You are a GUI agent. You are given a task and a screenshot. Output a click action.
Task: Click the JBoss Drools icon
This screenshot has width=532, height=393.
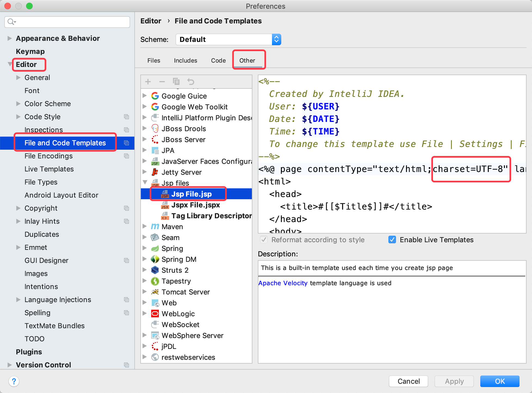click(x=155, y=128)
